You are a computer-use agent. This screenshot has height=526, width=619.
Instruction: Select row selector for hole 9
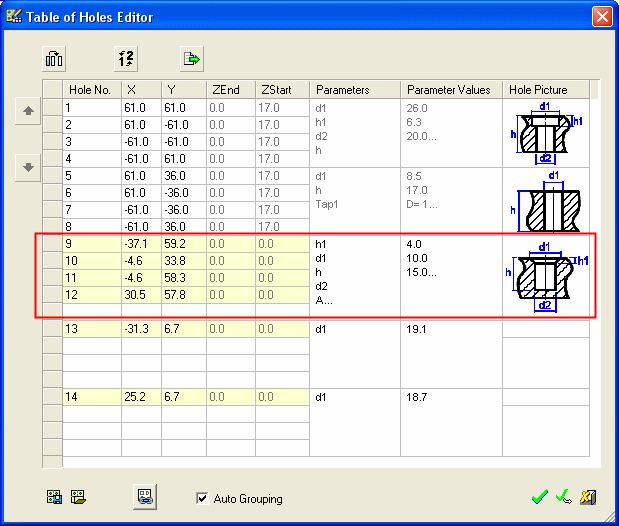point(52,243)
